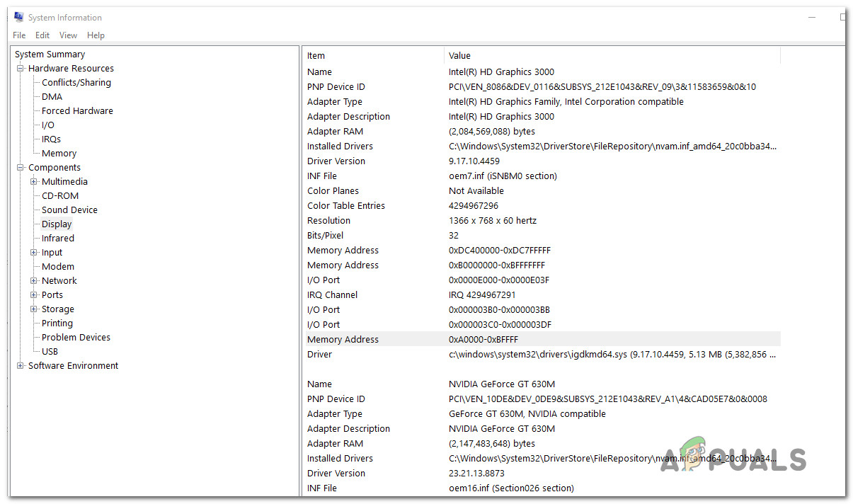Select the Multimedia tree item

pyautogui.click(x=64, y=182)
